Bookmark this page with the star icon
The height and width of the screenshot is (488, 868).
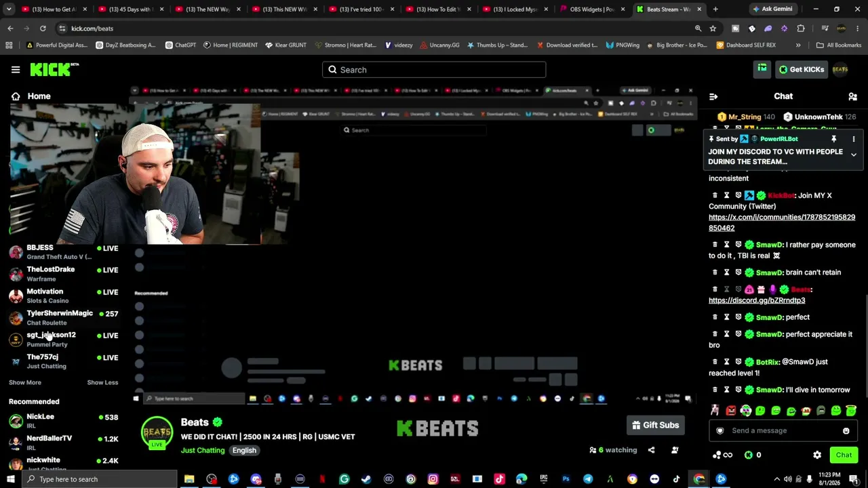point(713,28)
